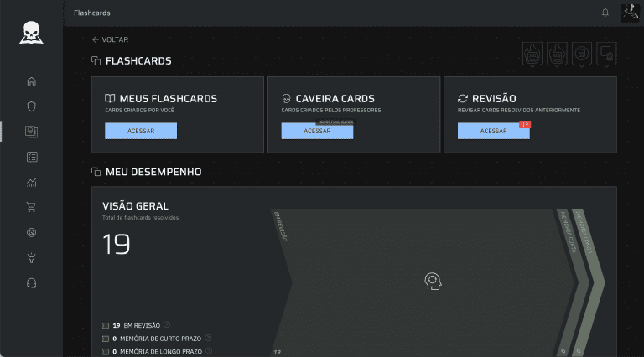644x357 pixels.
Task: Open the headset support icon
Action: click(32, 282)
